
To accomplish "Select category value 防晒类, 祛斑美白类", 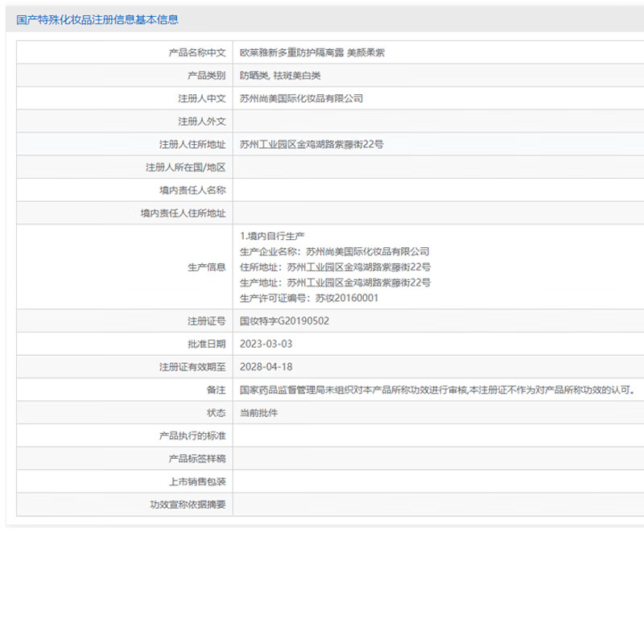I will (x=280, y=76).
